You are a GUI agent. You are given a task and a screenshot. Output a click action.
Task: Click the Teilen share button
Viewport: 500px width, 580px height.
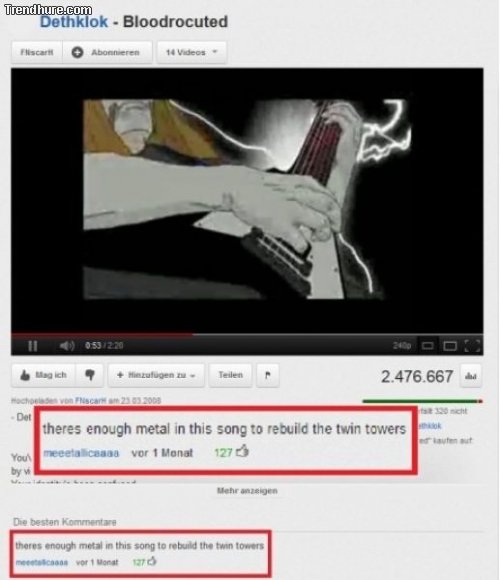point(230,375)
